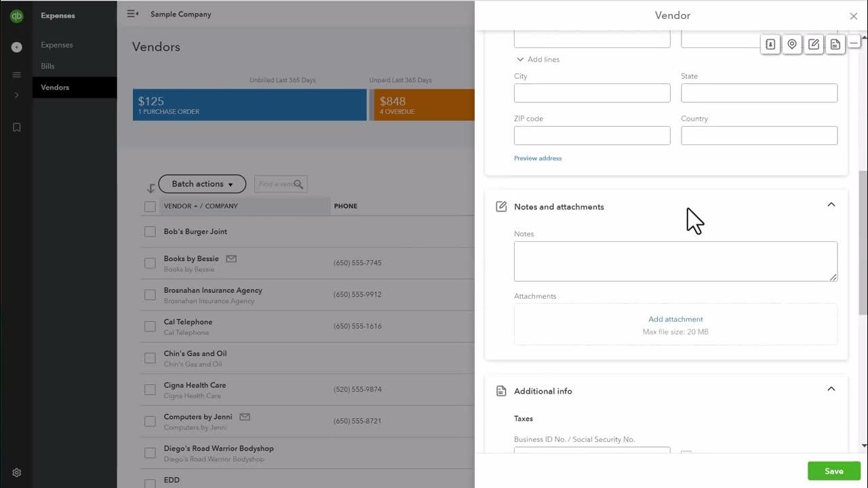Expand Add lines under the address
This screenshot has width=868, height=488.
click(538, 60)
